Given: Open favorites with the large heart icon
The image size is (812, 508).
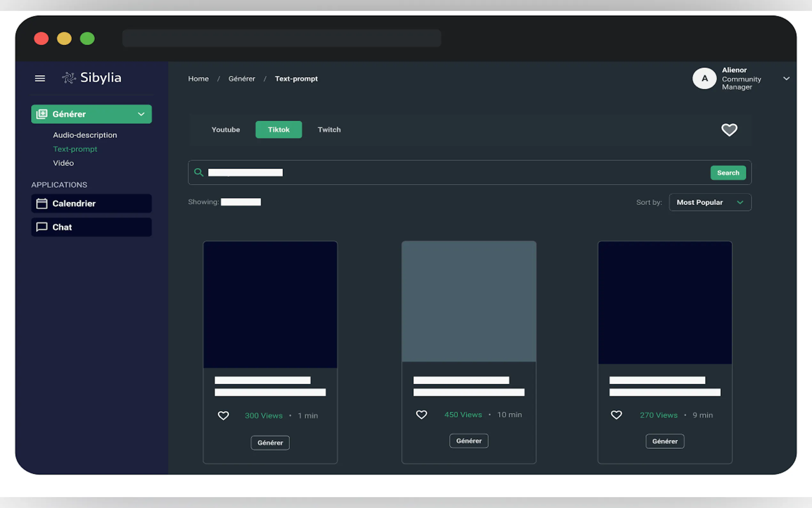Looking at the screenshot, I should (729, 130).
